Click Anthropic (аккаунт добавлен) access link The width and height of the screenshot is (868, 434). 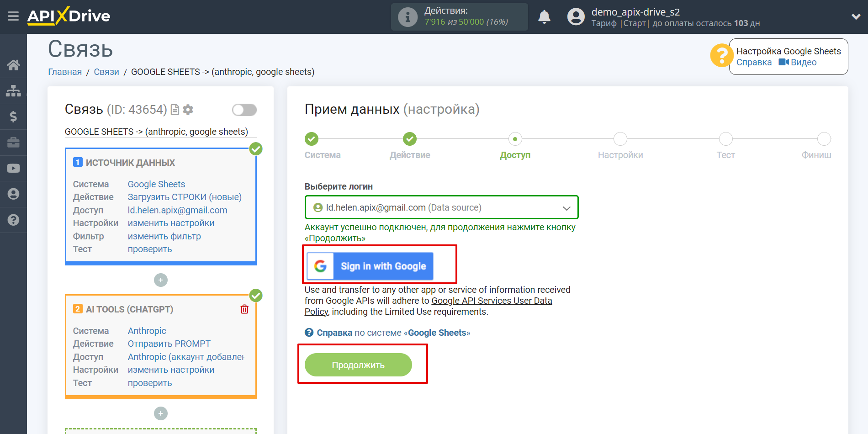186,357
